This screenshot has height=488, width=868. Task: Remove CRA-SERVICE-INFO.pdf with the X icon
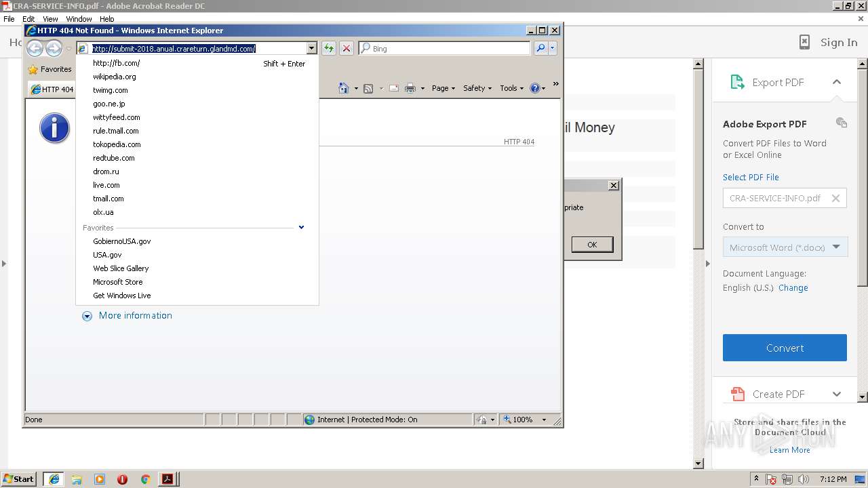[x=835, y=198]
